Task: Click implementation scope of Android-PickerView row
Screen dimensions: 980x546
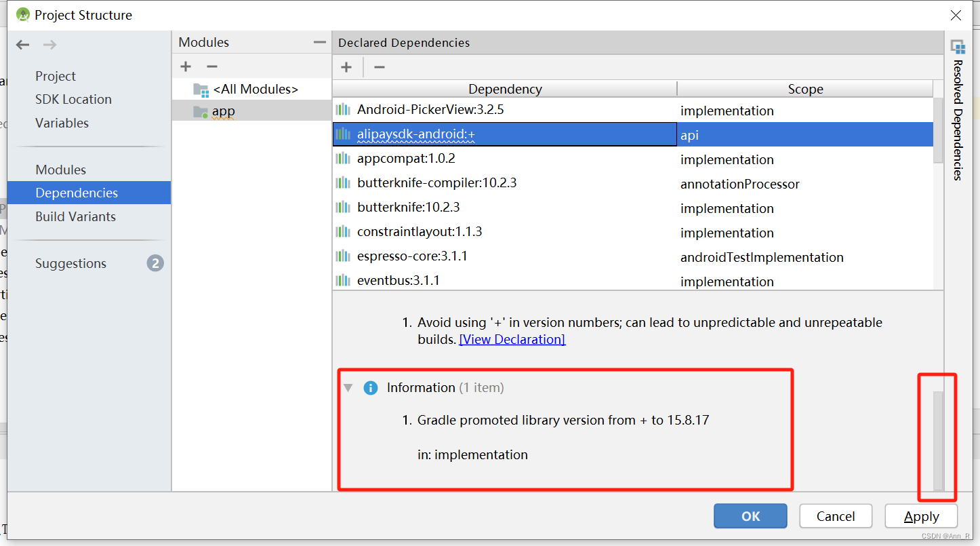Action: click(805, 110)
